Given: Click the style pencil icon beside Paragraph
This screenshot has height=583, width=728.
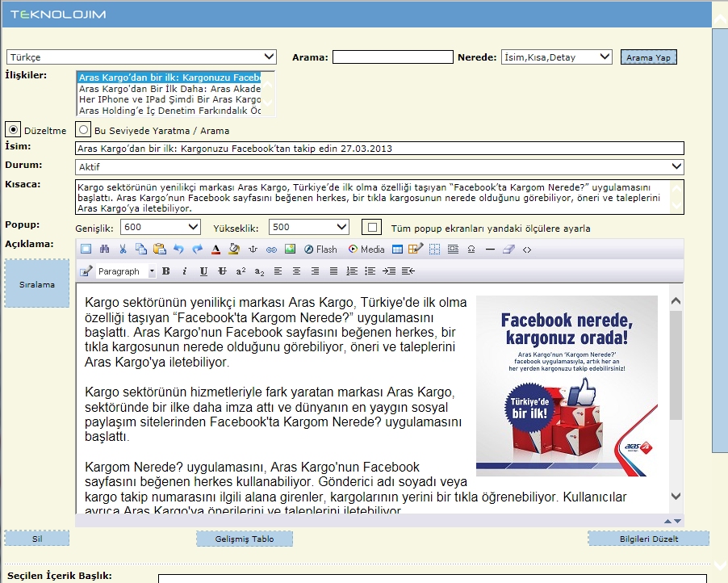Looking at the screenshot, I should 86,271.
